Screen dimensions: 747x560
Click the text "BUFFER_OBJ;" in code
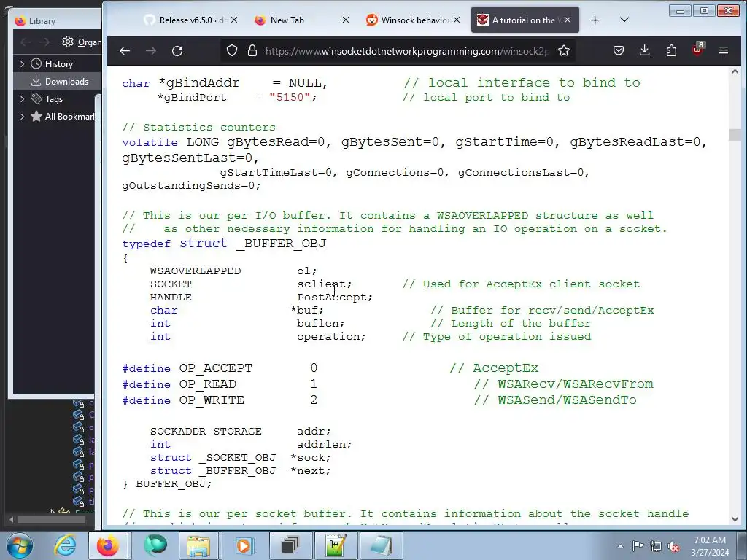pyautogui.click(x=174, y=484)
